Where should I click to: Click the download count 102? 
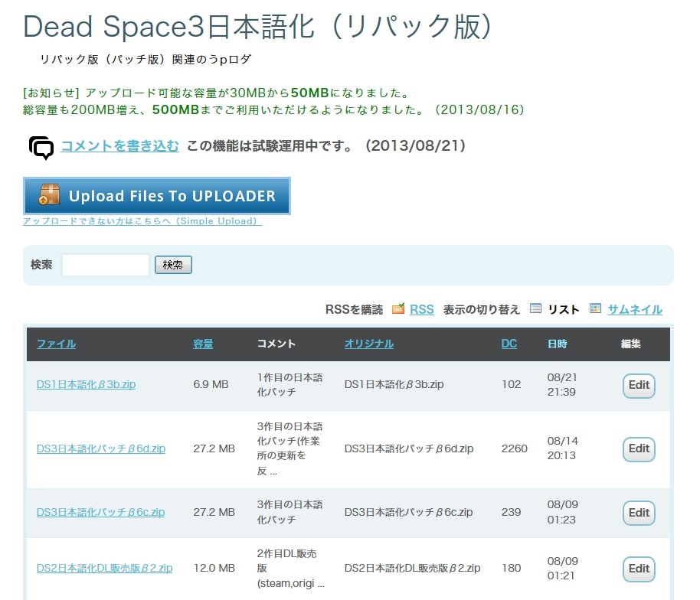(x=511, y=384)
